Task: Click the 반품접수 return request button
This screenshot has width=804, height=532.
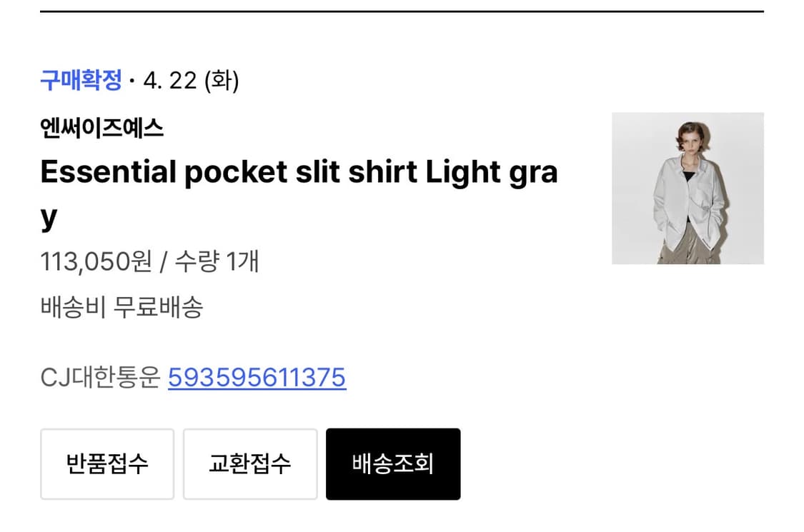Action: pyautogui.click(x=107, y=463)
